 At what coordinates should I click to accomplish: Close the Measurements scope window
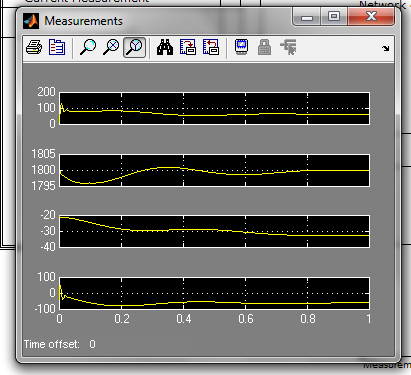click(x=371, y=17)
